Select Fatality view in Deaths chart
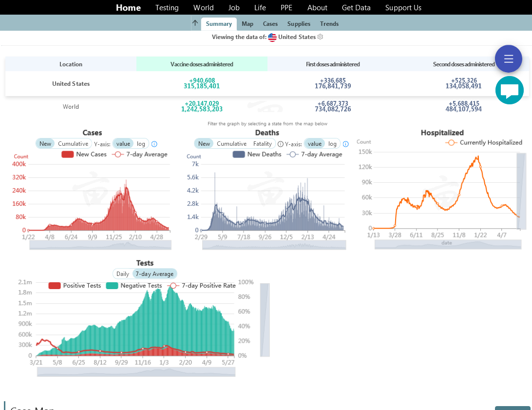This screenshot has height=410, width=532. (x=263, y=144)
